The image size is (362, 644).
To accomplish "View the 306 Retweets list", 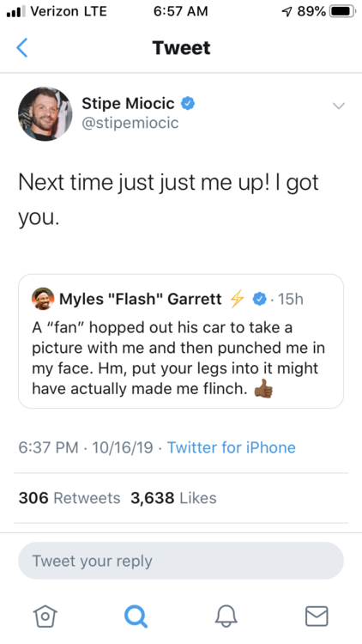I will point(69,498).
